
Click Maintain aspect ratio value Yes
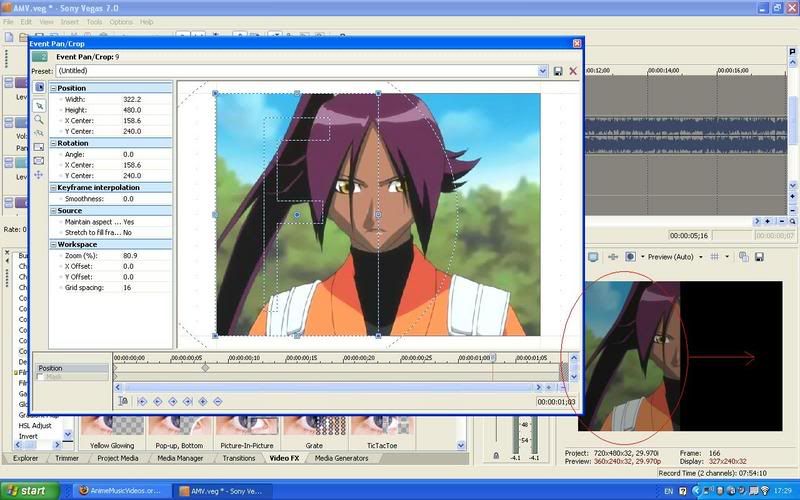[x=129, y=222]
